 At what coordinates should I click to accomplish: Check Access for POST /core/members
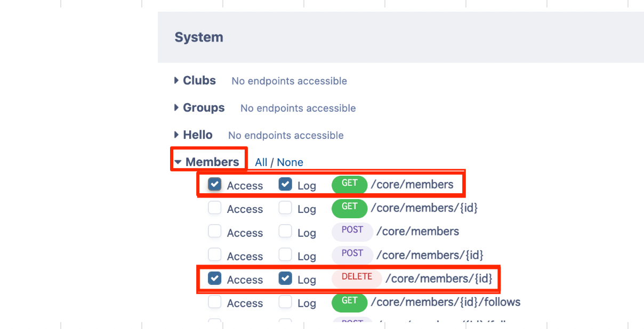coord(215,232)
